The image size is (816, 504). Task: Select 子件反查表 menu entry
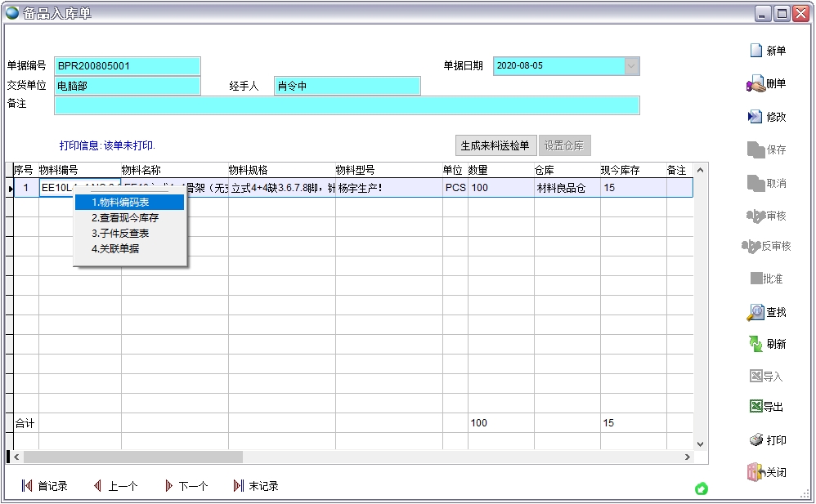click(120, 234)
